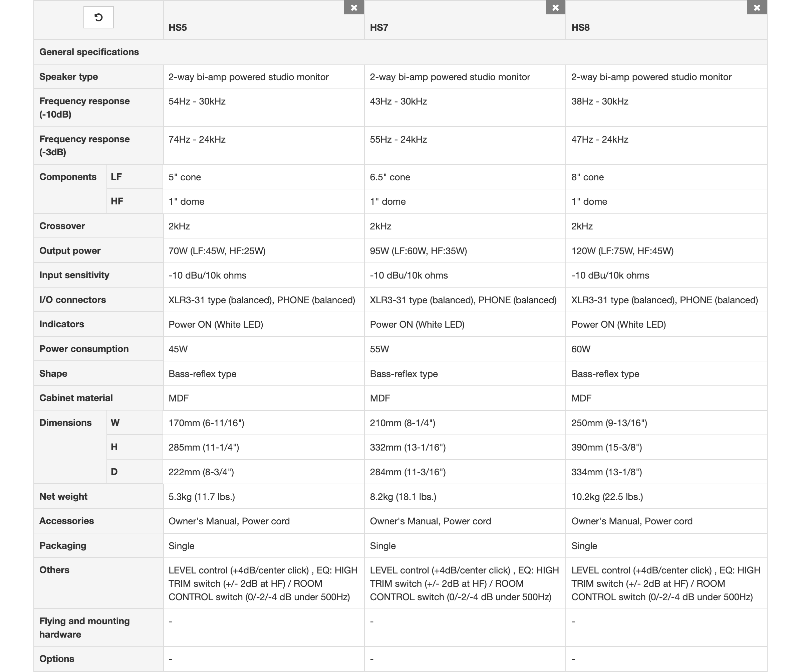Click the X icon above HS7 column
The height and width of the screenshot is (672, 801).
pyautogui.click(x=556, y=7)
